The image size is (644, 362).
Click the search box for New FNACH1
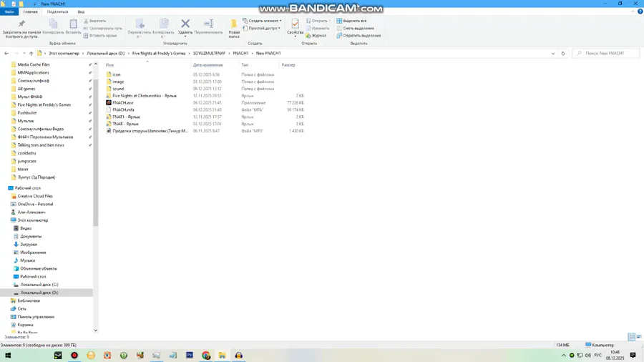point(606,54)
